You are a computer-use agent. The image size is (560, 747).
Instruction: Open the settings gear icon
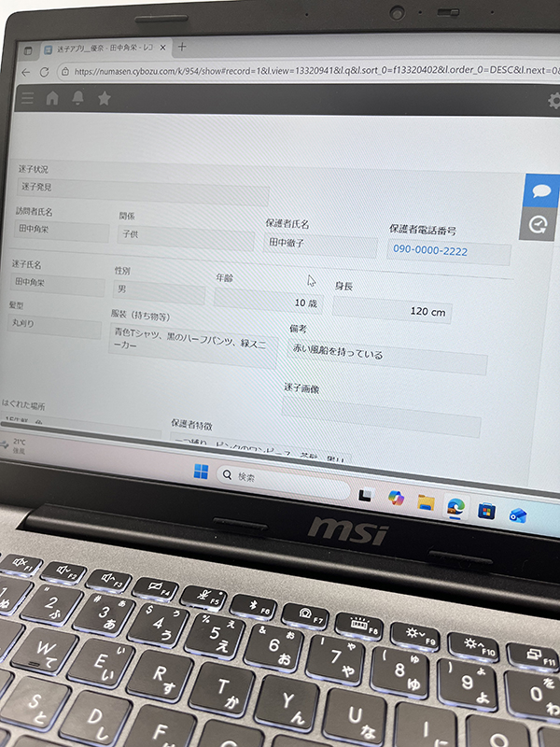(555, 101)
